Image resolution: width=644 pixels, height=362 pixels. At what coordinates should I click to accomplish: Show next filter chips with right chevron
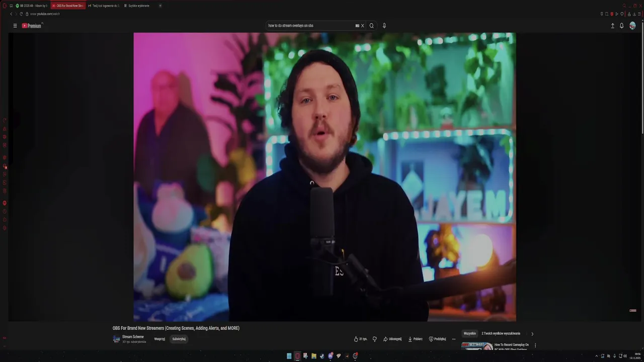pyautogui.click(x=532, y=334)
